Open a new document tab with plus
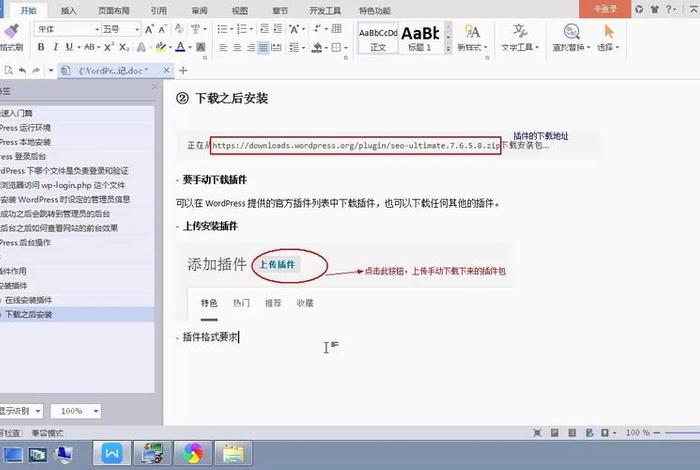This screenshot has height=470, width=700. [x=183, y=71]
